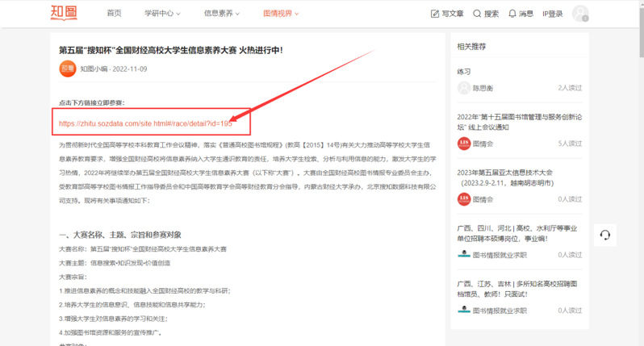Open 2022年第十五届图书馆管理与服务创新论坛 notice
Screen dimensions: 644x346
click(x=520, y=122)
